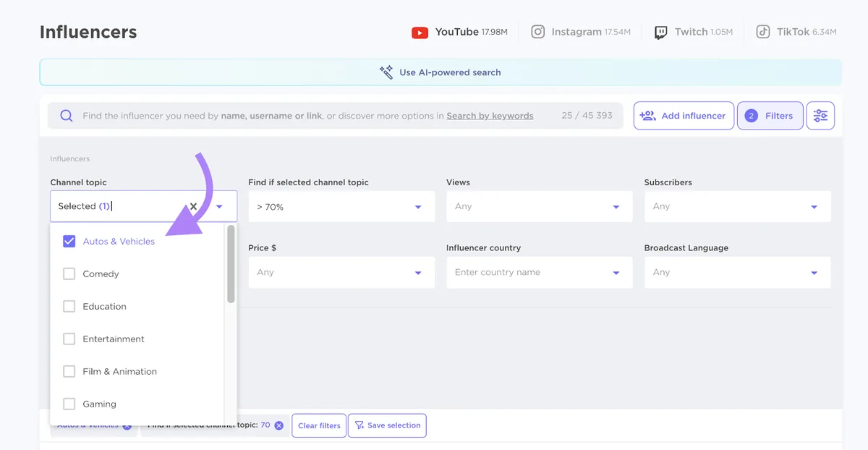
Task: Expand the Views dropdown
Action: point(540,207)
